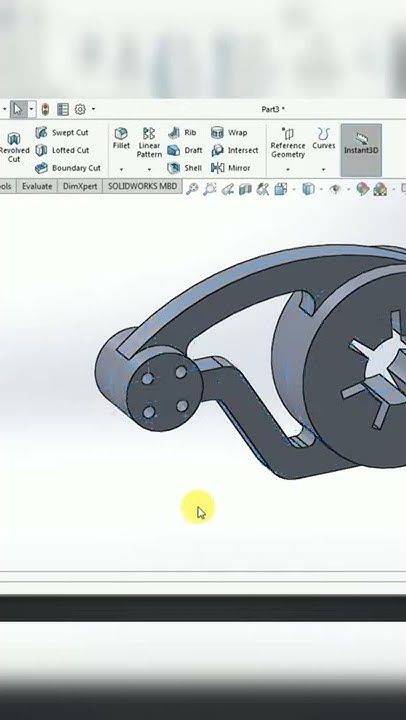Select the round boss with four holes

[164, 394]
